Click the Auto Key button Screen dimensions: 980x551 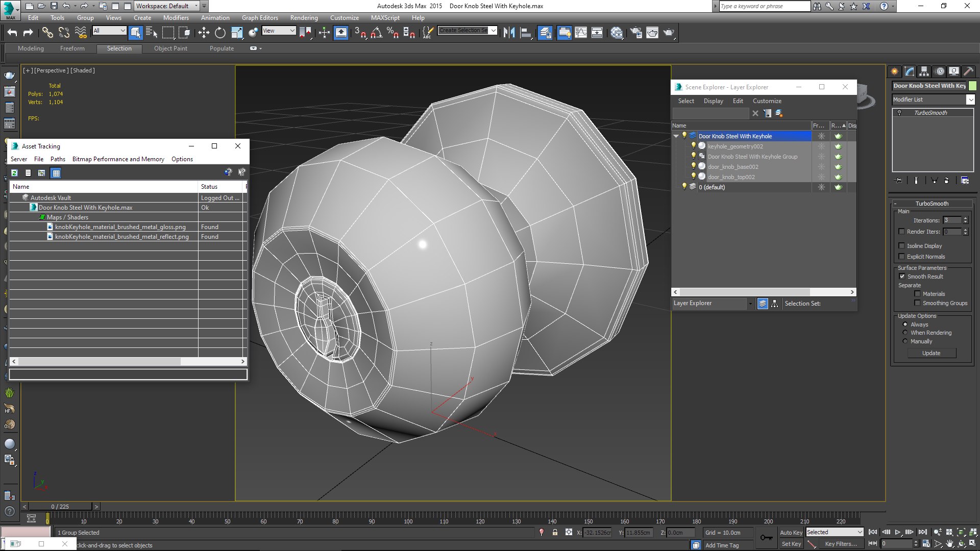791,532
